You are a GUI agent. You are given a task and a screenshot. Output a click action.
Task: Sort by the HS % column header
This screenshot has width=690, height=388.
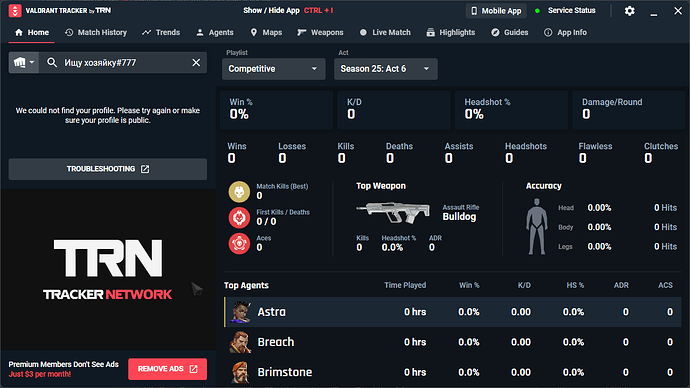(x=575, y=285)
